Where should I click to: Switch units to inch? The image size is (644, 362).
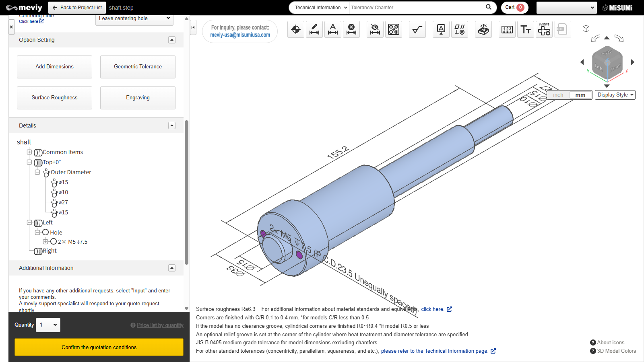558,95
